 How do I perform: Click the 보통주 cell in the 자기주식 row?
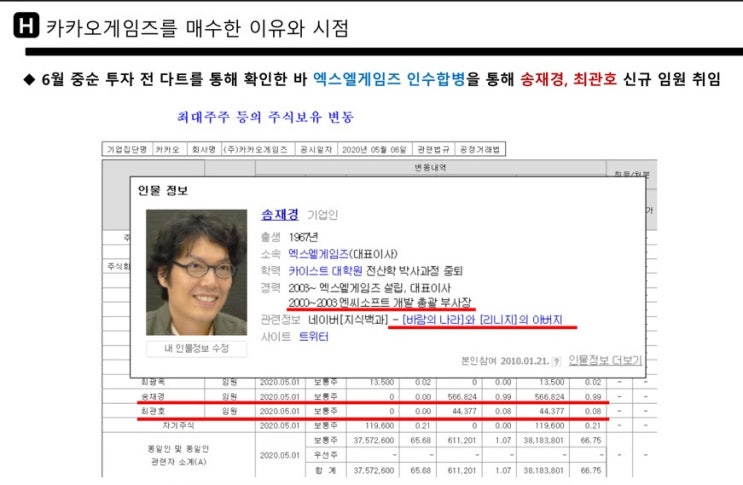tap(326, 426)
